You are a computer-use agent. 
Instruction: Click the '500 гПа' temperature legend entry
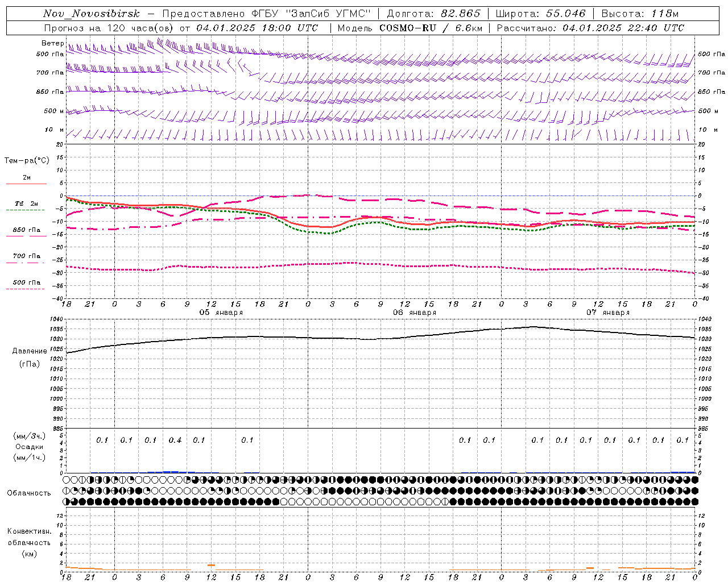click(27, 282)
